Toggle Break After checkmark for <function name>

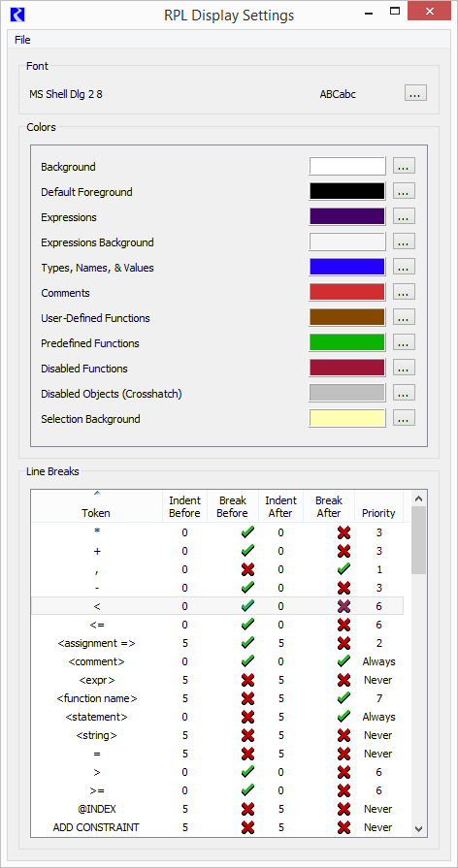343,698
